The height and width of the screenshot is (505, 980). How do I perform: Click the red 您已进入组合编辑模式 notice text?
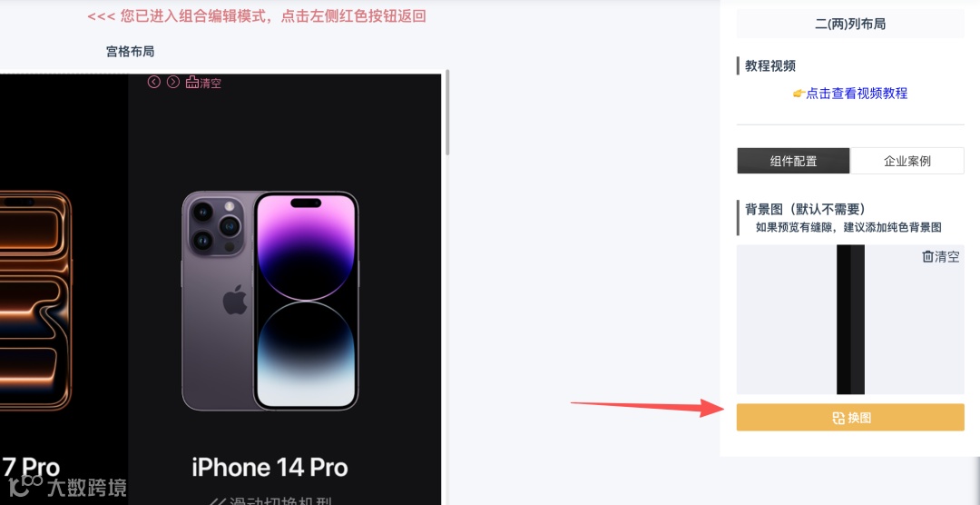pyautogui.click(x=257, y=16)
